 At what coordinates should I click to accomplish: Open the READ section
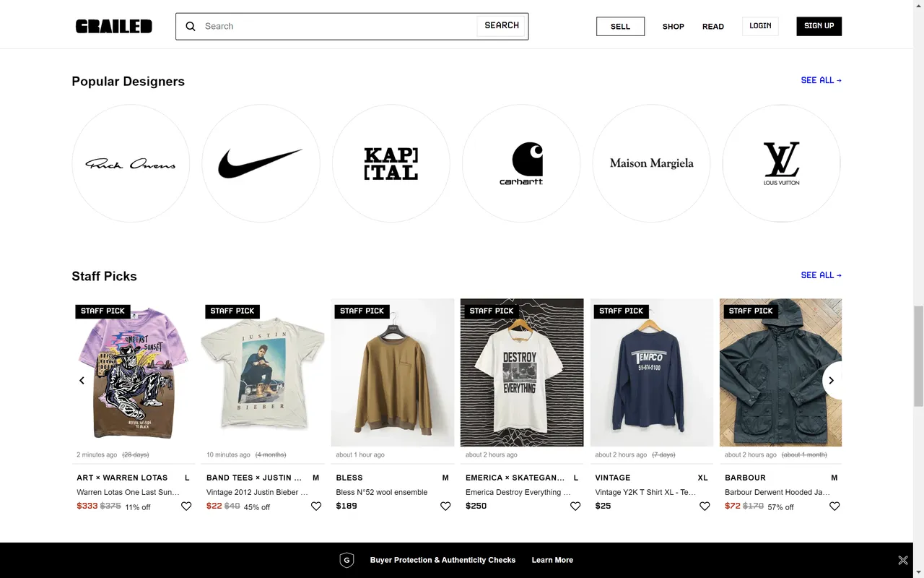tap(713, 26)
